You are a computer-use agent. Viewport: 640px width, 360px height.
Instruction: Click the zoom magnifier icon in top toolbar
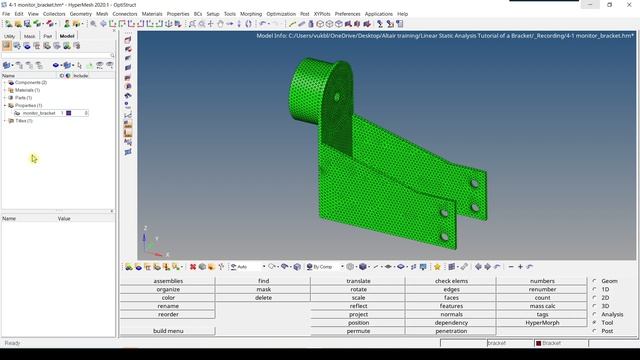pos(93,24)
